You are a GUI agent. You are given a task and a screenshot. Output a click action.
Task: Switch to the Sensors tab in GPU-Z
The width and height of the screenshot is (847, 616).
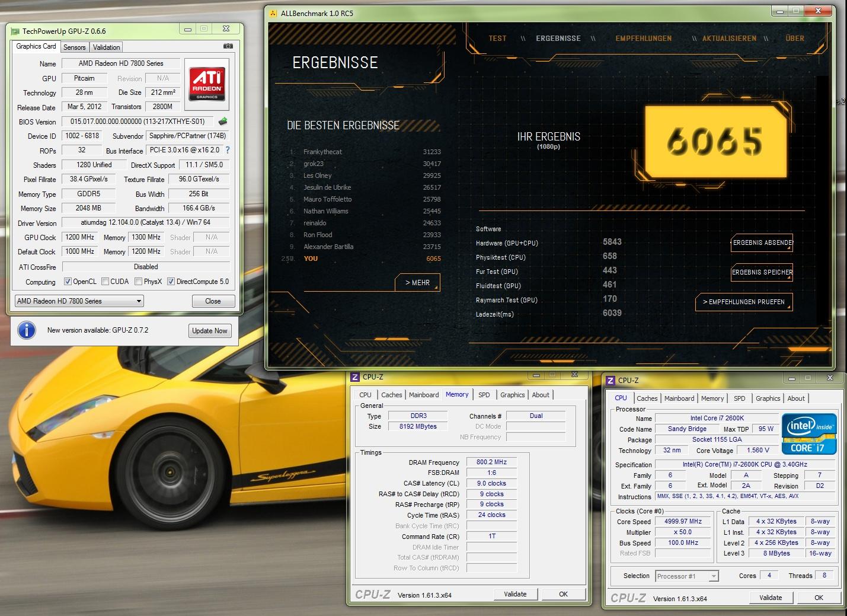[75, 47]
